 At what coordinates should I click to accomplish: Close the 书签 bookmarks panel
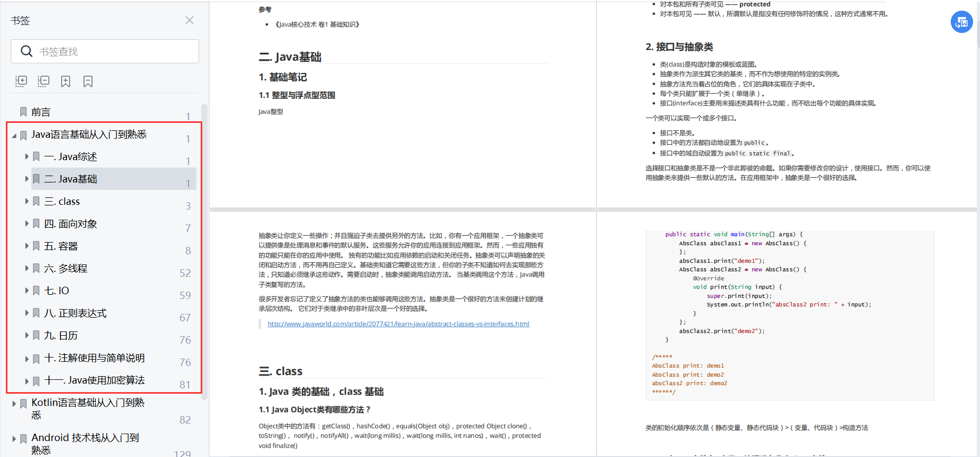pos(190,20)
